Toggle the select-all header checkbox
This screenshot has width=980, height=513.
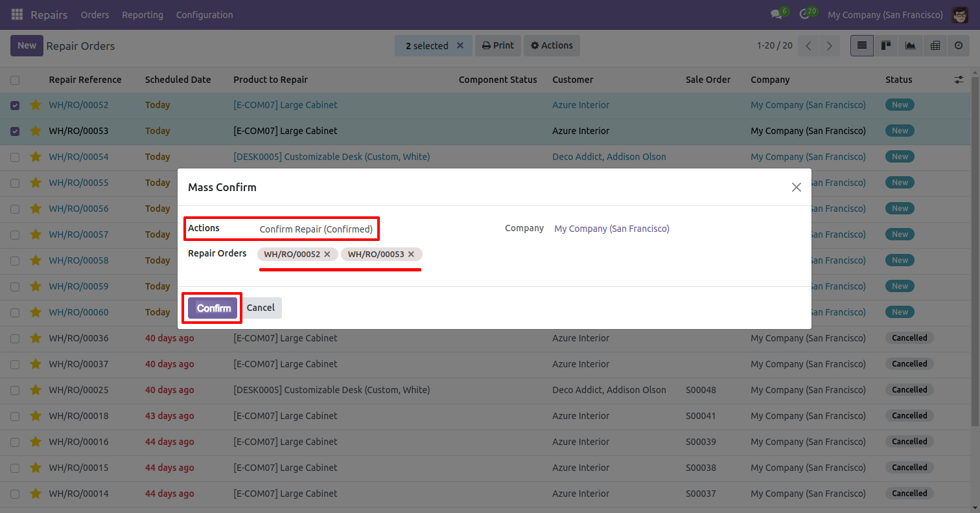click(x=15, y=80)
